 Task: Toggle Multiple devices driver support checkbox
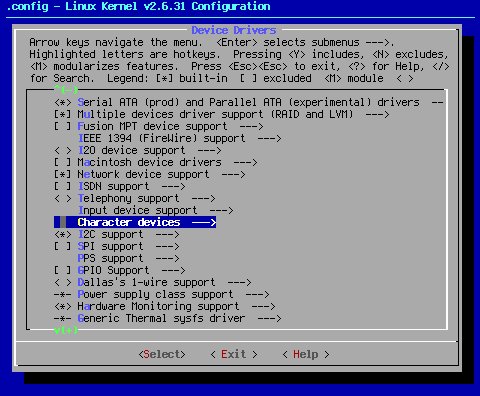coord(63,114)
